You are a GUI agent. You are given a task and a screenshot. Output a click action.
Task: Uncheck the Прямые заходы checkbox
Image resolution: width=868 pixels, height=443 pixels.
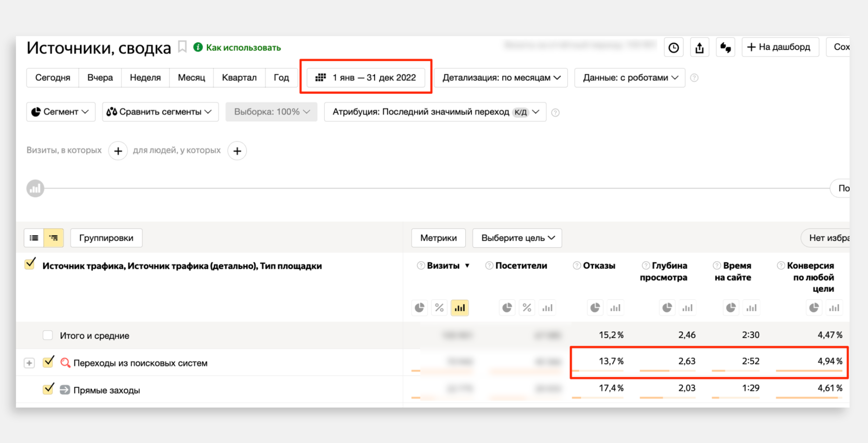click(x=48, y=389)
